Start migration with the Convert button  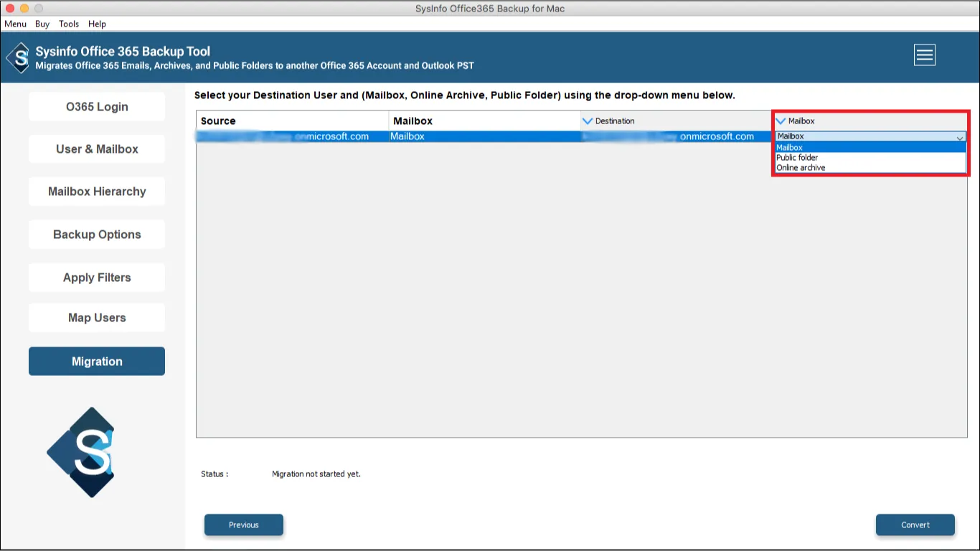point(915,525)
